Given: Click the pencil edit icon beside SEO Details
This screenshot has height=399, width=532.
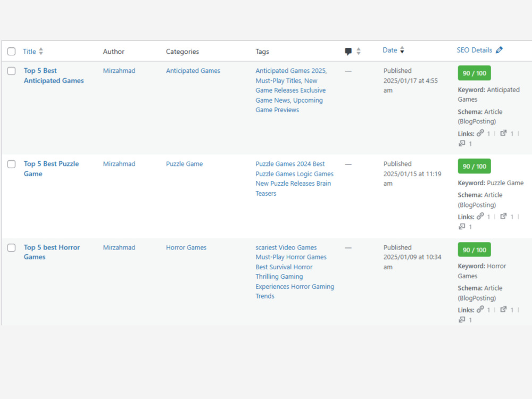Looking at the screenshot, I should tap(499, 50).
